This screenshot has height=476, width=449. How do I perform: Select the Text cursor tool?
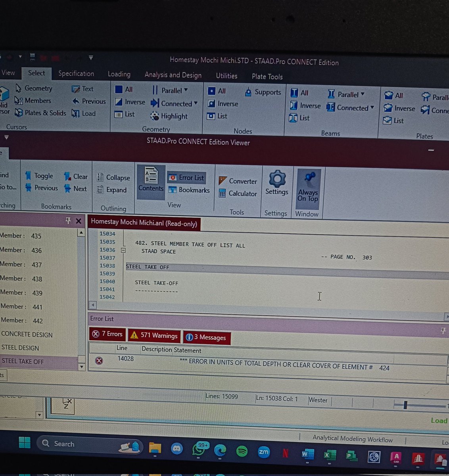(x=83, y=89)
